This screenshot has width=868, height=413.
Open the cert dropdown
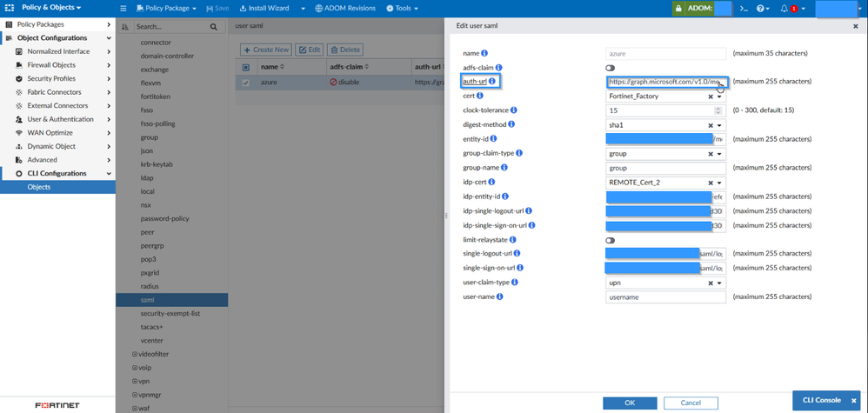pyautogui.click(x=719, y=97)
